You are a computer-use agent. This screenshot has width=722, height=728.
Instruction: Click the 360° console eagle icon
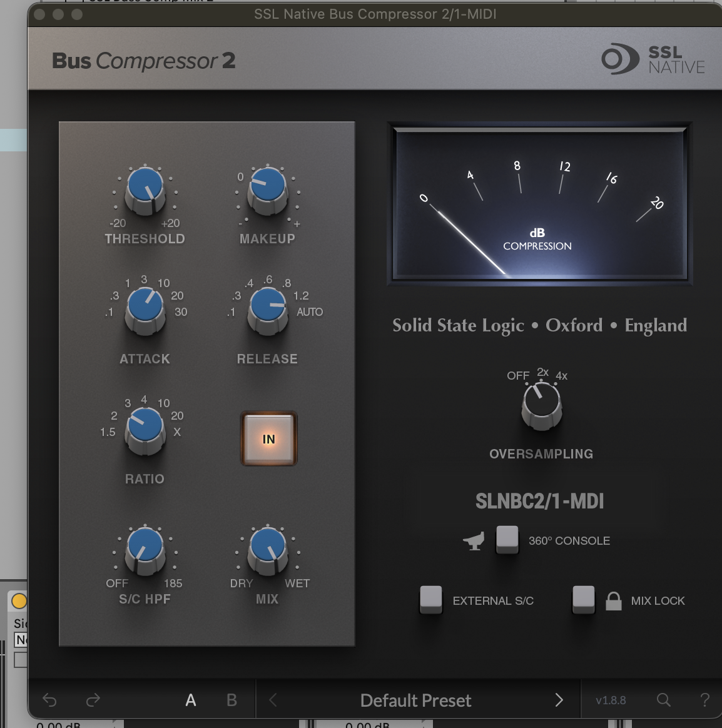pos(475,540)
